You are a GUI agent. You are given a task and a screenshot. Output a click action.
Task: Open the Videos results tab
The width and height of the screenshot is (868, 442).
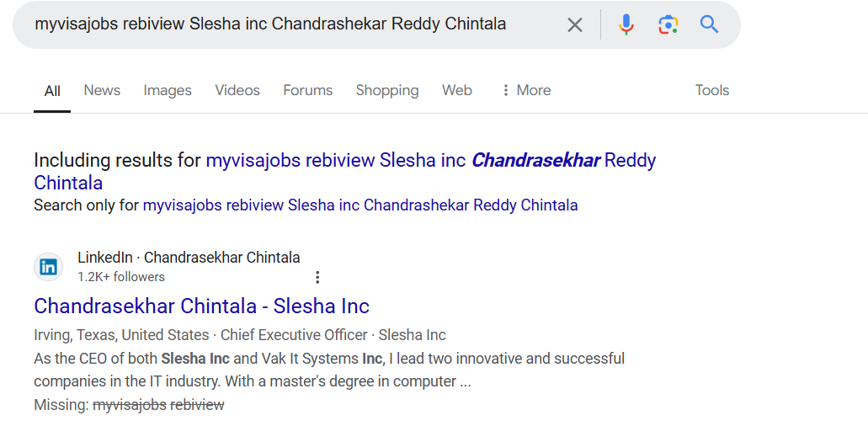(237, 90)
